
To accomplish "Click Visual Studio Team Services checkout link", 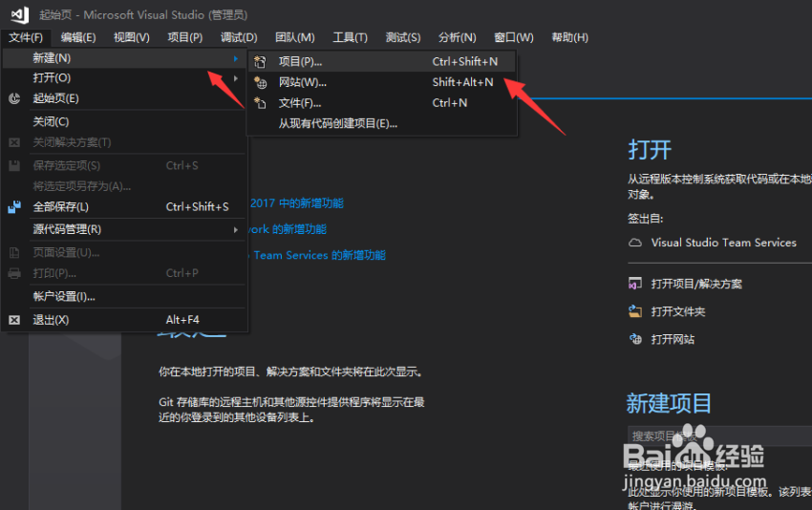I will tap(723, 243).
